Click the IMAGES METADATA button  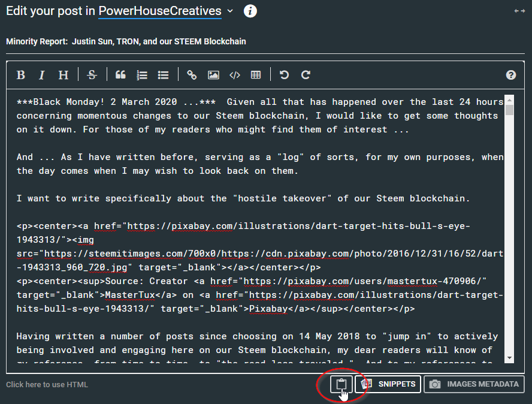point(474,384)
